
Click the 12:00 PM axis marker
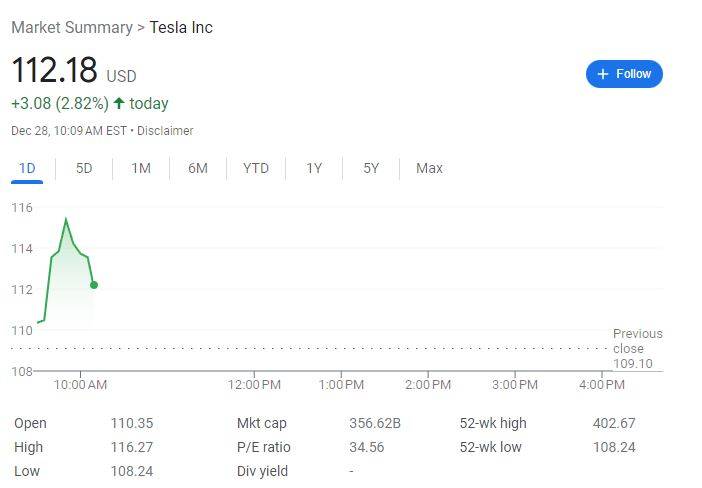pos(254,385)
